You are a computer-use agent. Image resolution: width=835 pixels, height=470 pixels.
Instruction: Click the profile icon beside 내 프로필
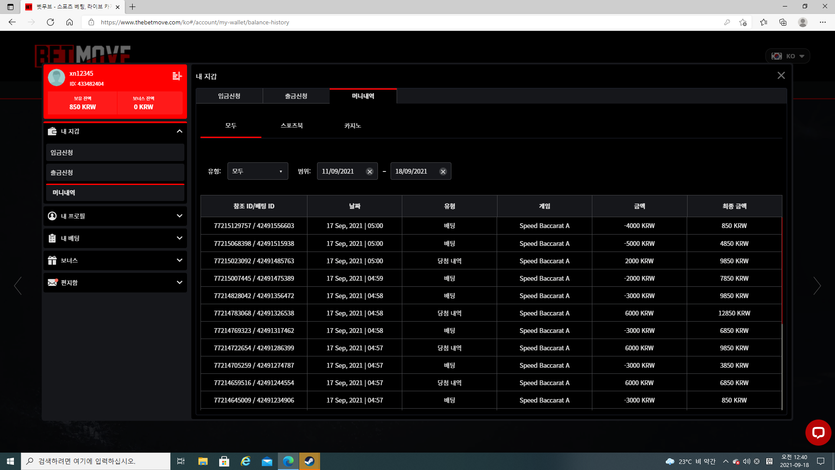52,216
